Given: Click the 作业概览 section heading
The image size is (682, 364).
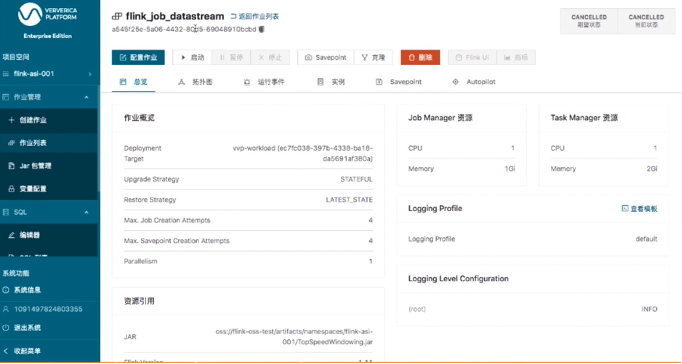Looking at the screenshot, I should (139, 118).
